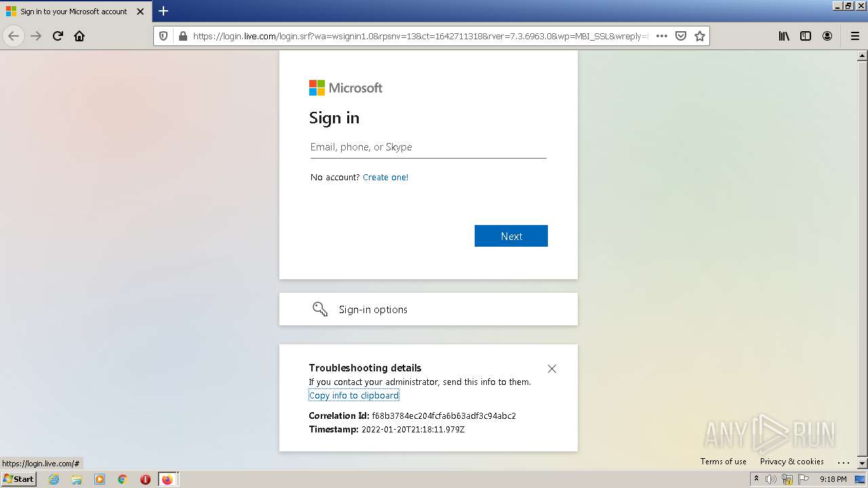
Task: Click the Show desktop button
Action: coord(861,479)
